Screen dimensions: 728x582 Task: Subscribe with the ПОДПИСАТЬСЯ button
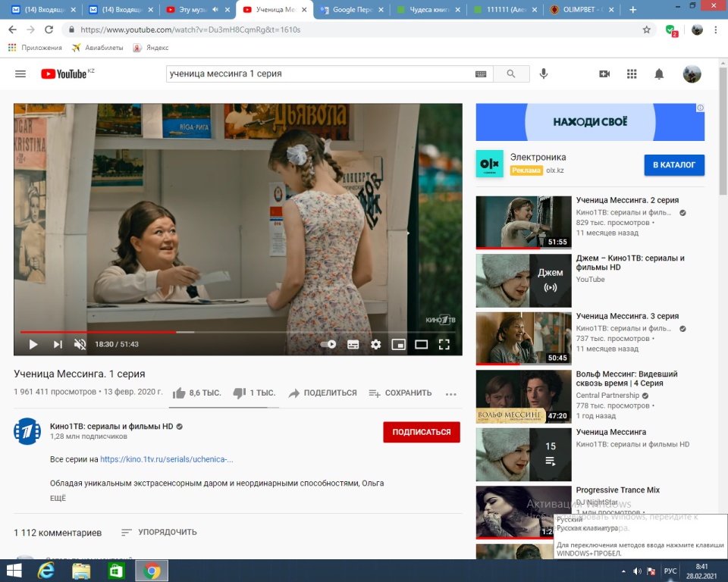(422, 432)
